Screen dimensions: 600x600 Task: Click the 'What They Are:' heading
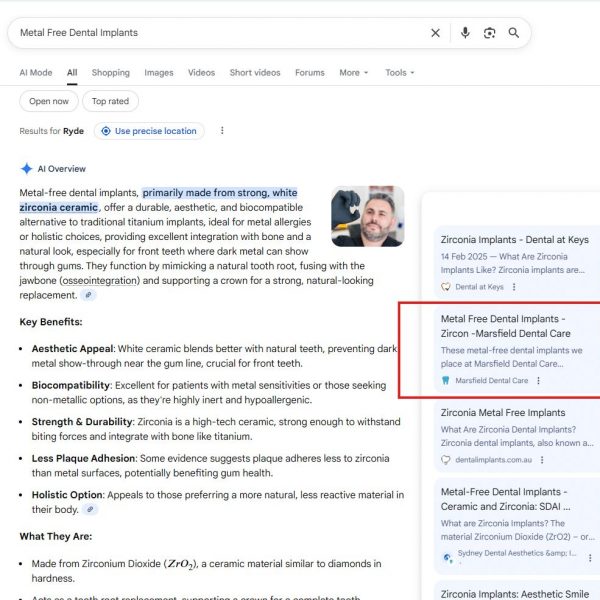(x=56, y=536)
